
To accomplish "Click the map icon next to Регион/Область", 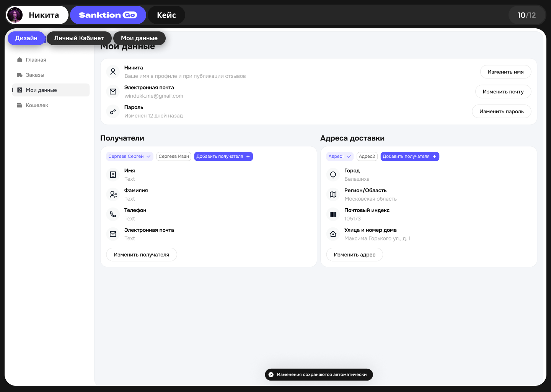I will [x=333, y=194].
